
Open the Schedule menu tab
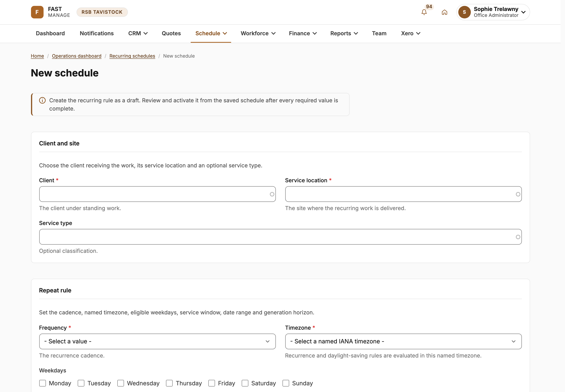(211, 33)
